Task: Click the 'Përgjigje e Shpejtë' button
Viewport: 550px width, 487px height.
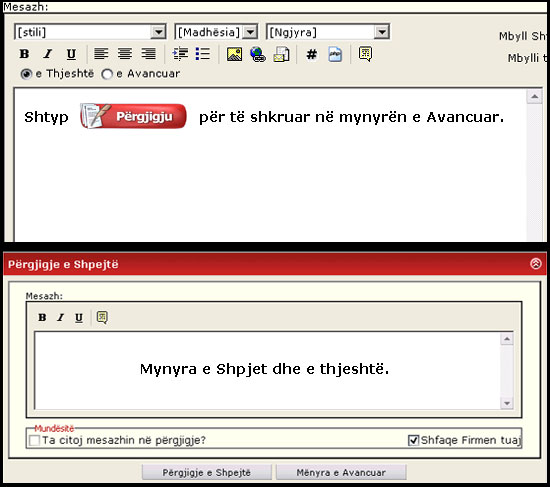Action: [x=207, y=473]
